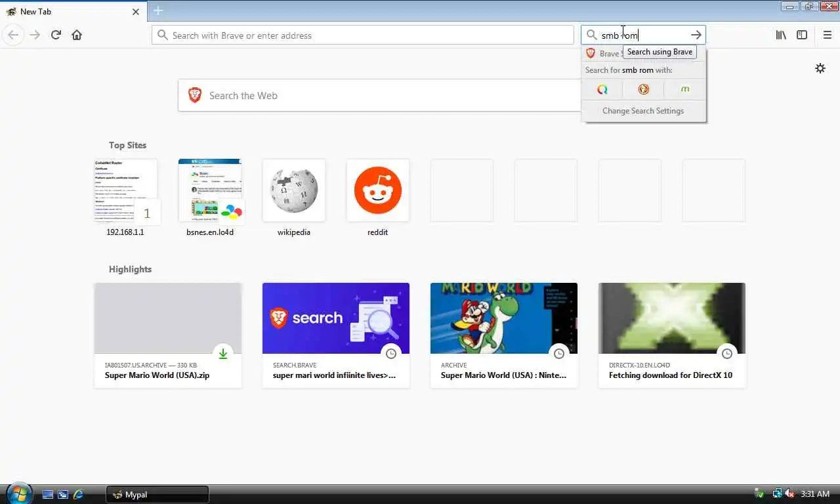Open the hamburger application menu
The height and width of the screenshot is (504, 840).
click(827, 35)
